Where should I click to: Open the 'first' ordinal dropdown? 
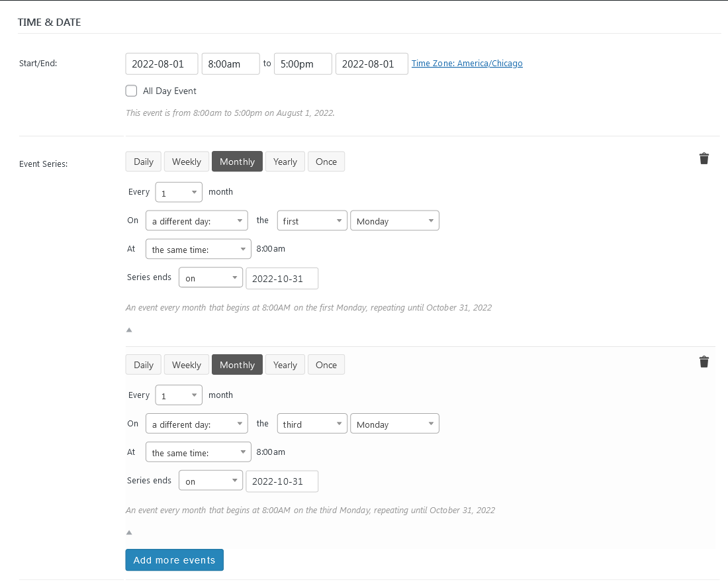[x=312, y=221]
